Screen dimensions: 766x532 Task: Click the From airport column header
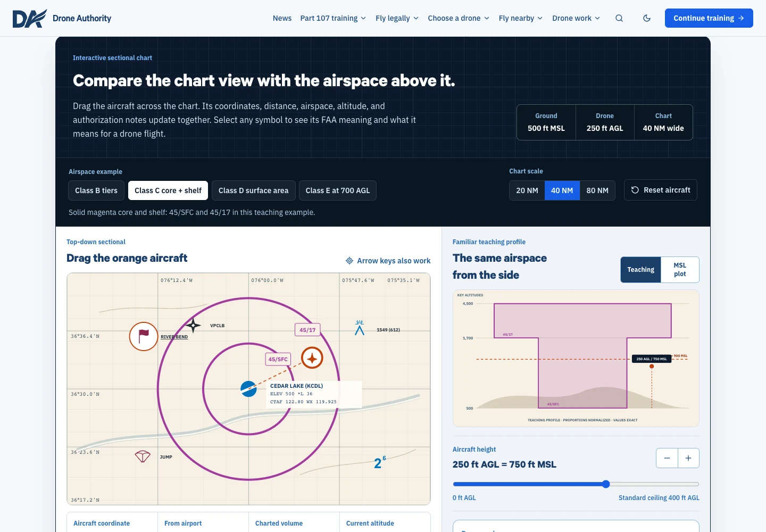183,523
